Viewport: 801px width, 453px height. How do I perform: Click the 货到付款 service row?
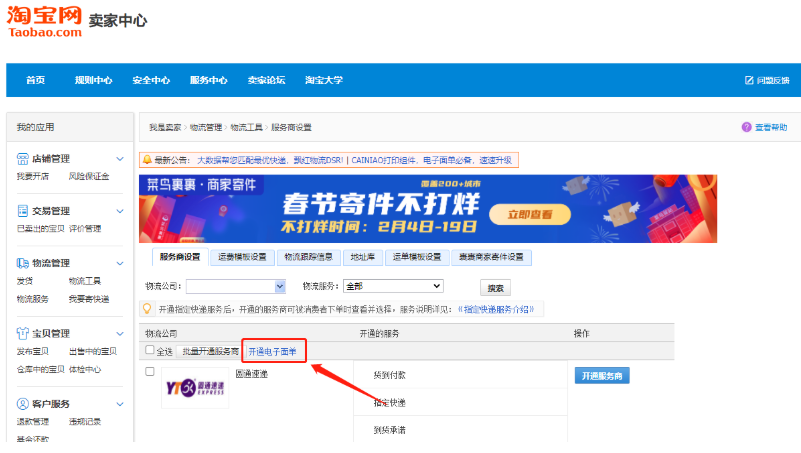click(x=389, y=375)
